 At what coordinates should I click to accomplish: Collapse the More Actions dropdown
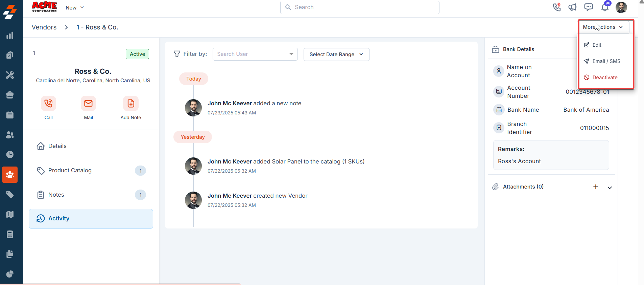click(603, 27)
